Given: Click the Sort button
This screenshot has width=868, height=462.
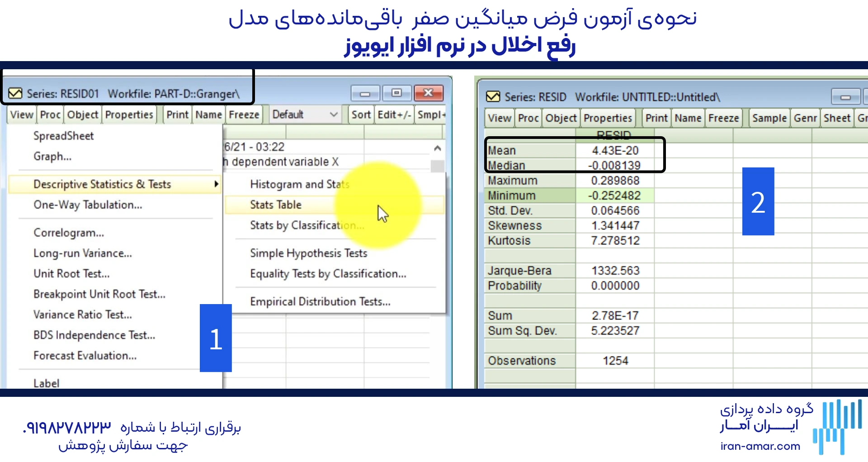Looking at the screenshot, I should (360, 114).
